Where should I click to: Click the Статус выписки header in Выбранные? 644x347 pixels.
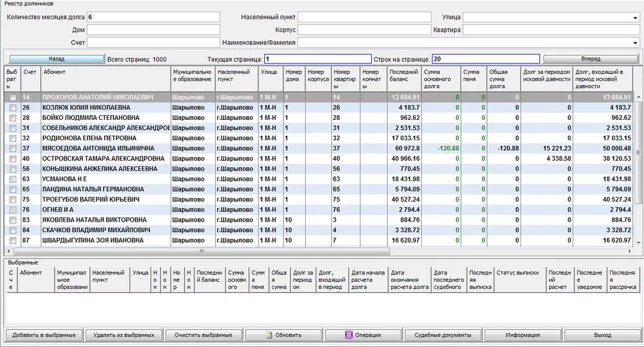point(520,280)
